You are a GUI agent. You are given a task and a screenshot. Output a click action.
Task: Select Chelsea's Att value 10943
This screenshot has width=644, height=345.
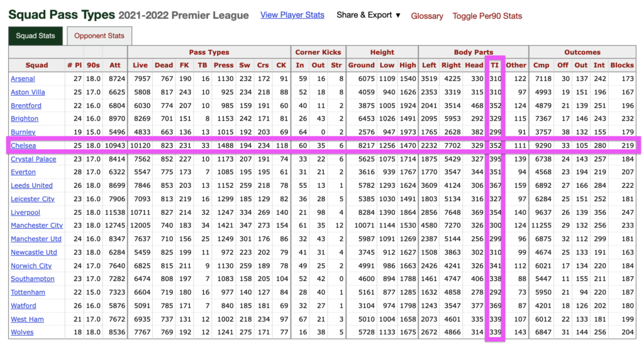(114, 145)
